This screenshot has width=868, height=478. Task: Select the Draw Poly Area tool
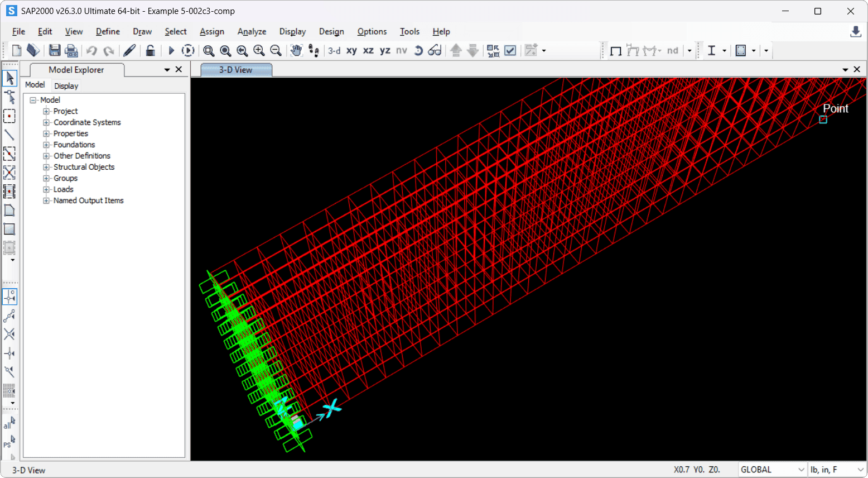point(9,211)
